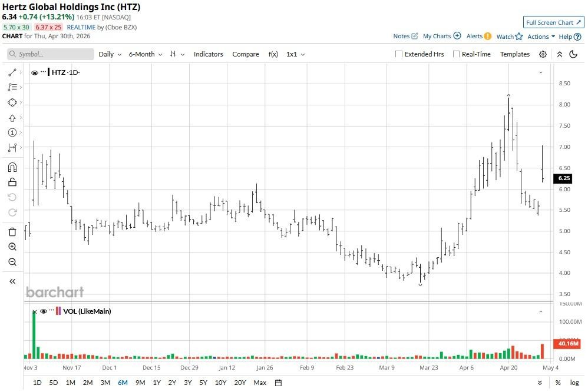Screen dimensions: 588x392
Task: Switch to dark mode moon icon
Action: 573,54
